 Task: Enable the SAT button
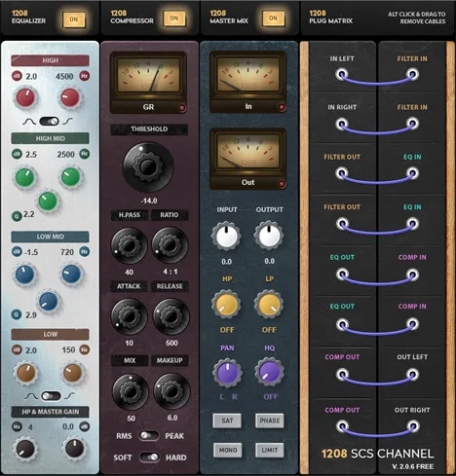[x=227, y=421]
